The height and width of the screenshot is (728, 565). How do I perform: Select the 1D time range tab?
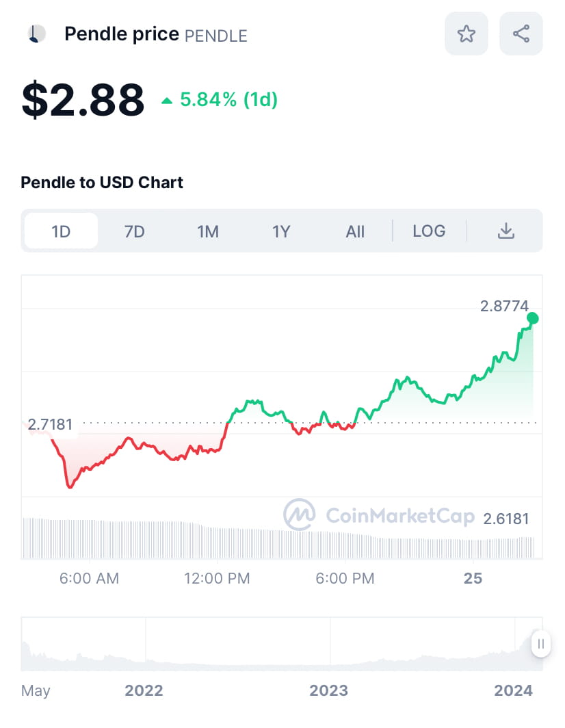tap(61, 231)
